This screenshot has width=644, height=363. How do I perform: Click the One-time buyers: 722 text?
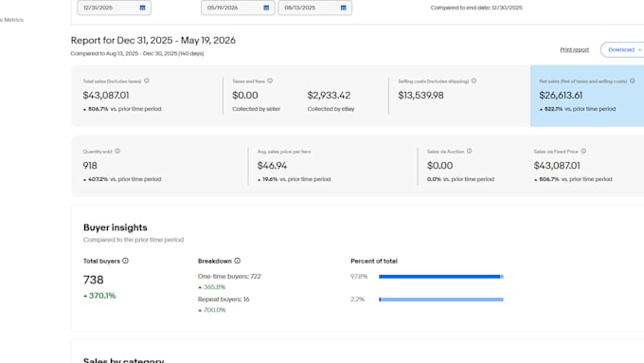pyautogui.click(x=229, y=276)
